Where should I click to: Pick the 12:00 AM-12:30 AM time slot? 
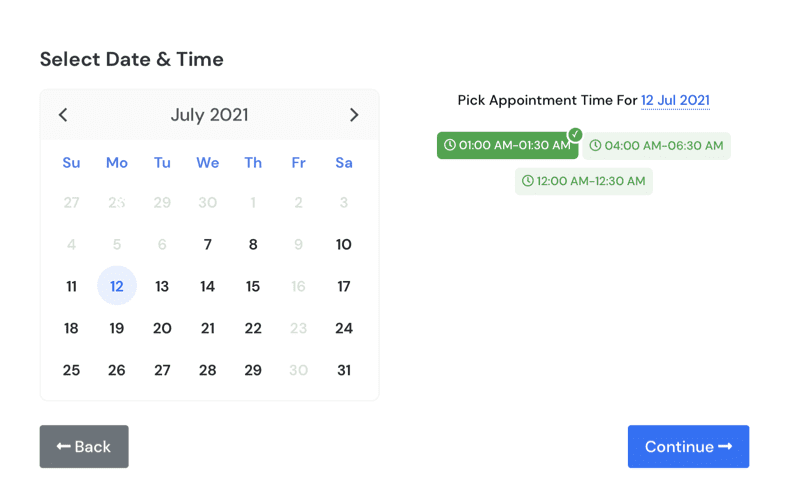click(584, 182)
